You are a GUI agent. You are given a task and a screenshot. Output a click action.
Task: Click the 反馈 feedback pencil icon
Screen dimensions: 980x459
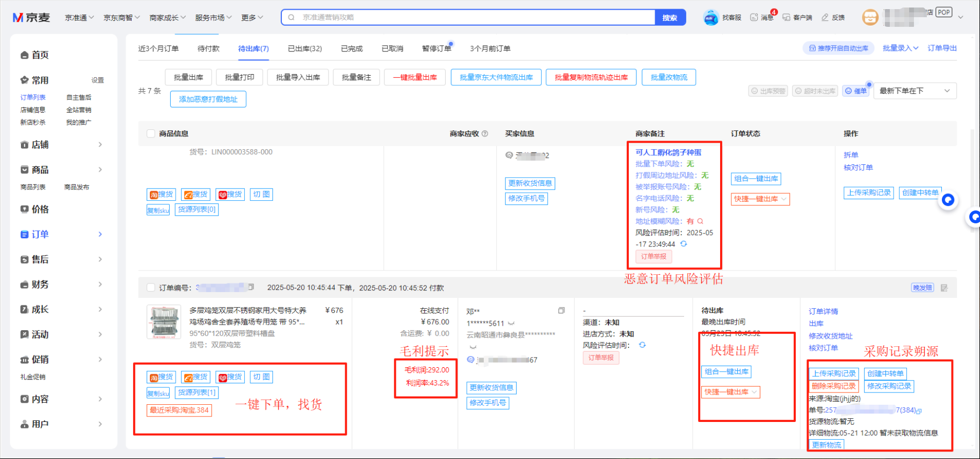coord(825,17)
